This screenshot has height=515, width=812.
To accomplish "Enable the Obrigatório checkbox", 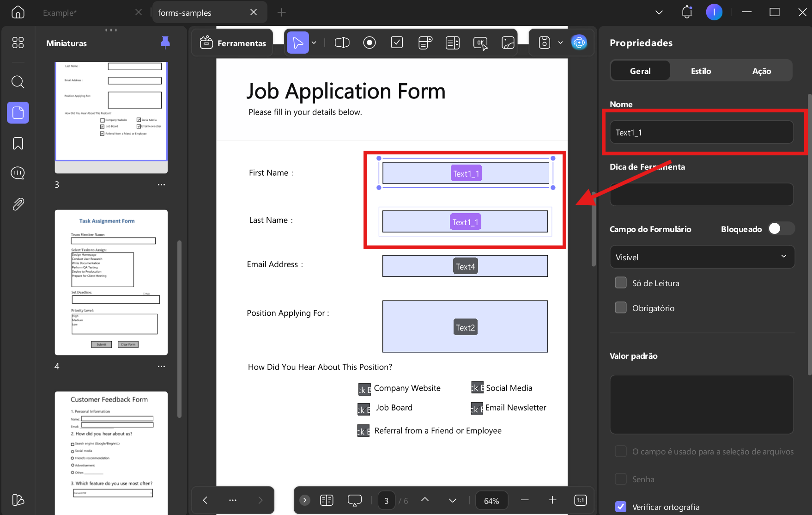I will pyautogui.click(x=621, y=308).
